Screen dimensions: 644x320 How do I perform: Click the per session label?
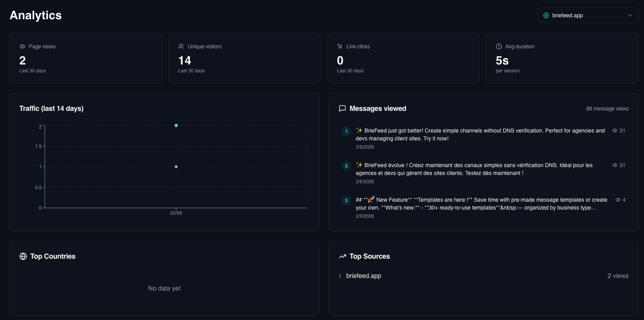pos(508,71)
